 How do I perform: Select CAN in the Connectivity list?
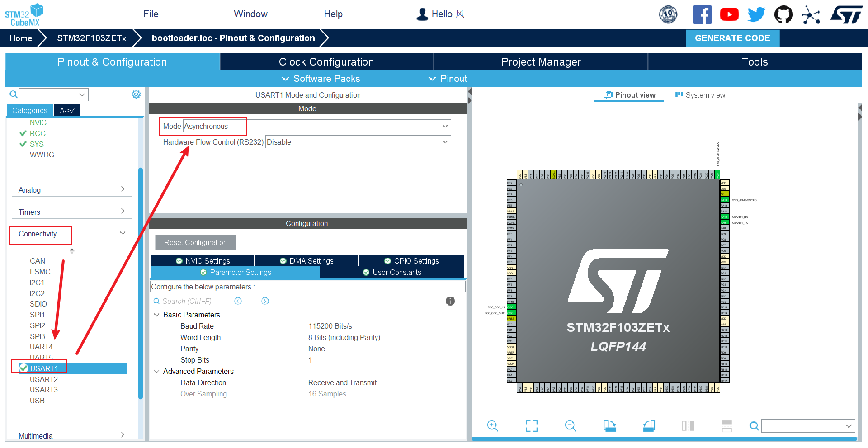38,261
